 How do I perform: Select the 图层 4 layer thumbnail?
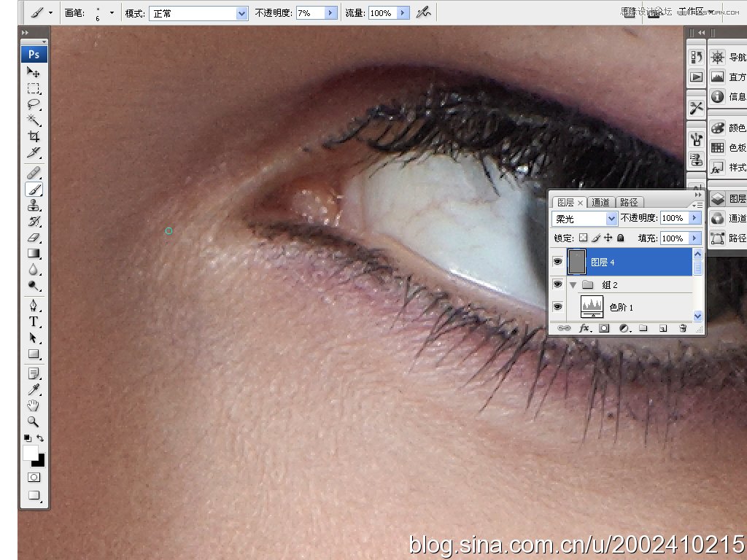click(x=576, y=262)
